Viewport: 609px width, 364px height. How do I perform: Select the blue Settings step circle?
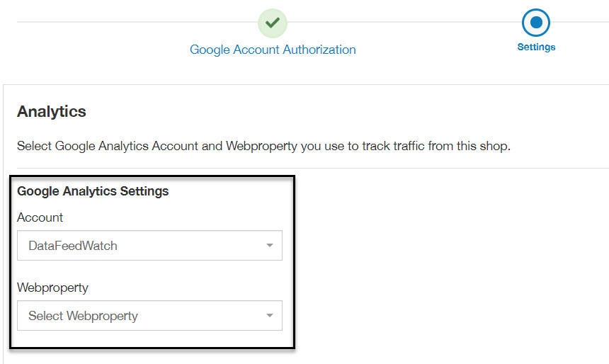535,23
